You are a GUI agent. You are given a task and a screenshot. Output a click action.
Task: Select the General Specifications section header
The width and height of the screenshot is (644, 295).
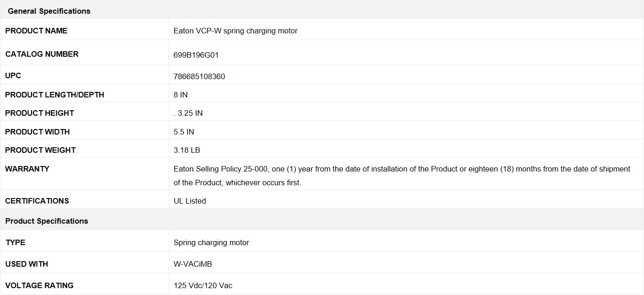click(49, 11)
